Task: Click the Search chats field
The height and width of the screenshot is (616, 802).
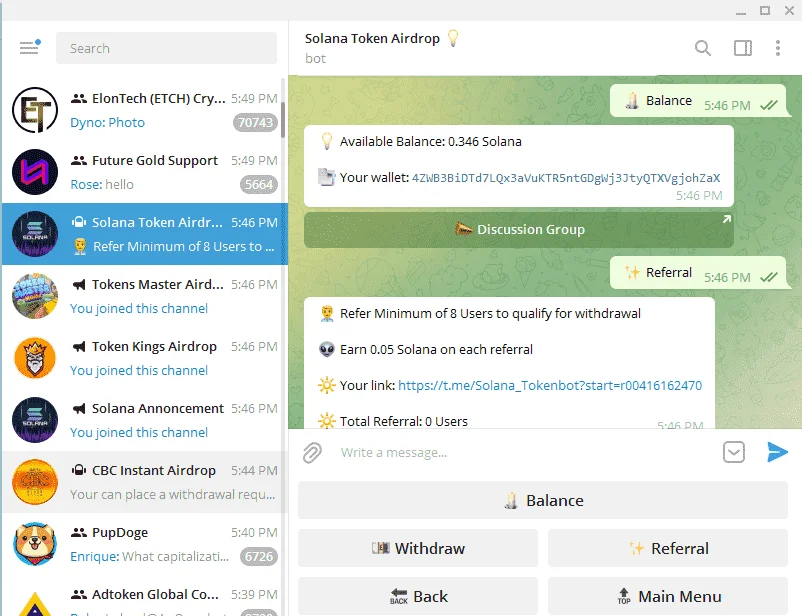Action: pos(166,48)
